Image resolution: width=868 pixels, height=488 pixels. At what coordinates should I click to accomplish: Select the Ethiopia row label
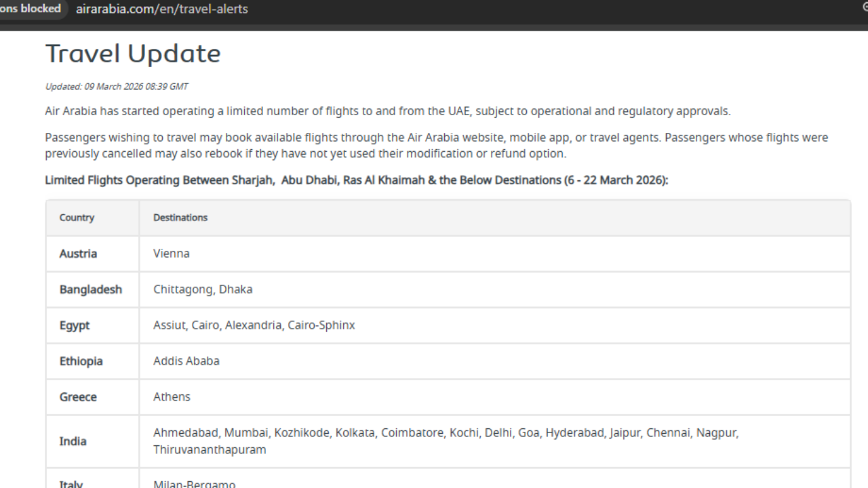81,361
